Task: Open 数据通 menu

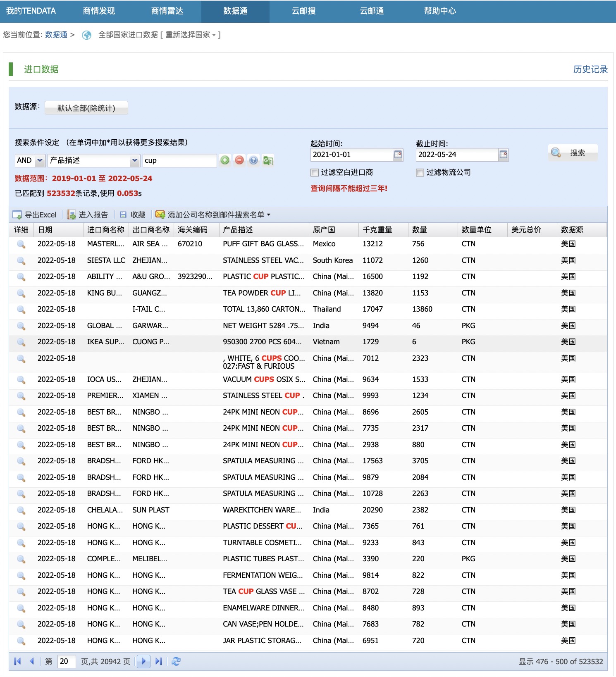Action: coord(235,11)
